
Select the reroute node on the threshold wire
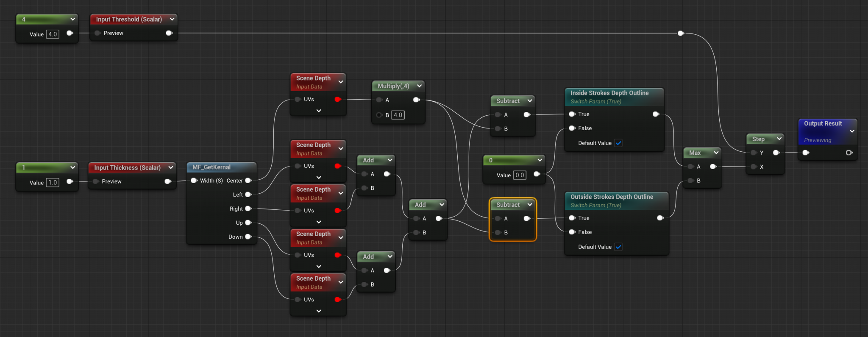click(681, 33)
